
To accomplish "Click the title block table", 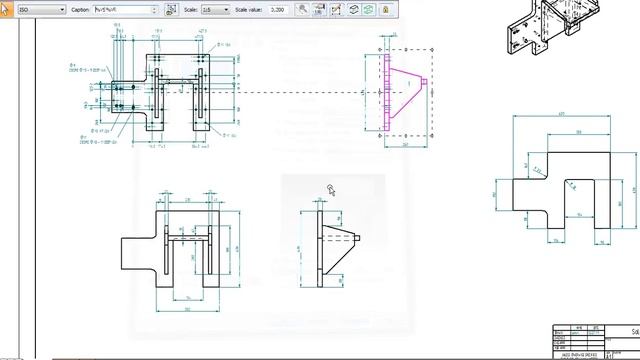I will click(x=596, y=342).
